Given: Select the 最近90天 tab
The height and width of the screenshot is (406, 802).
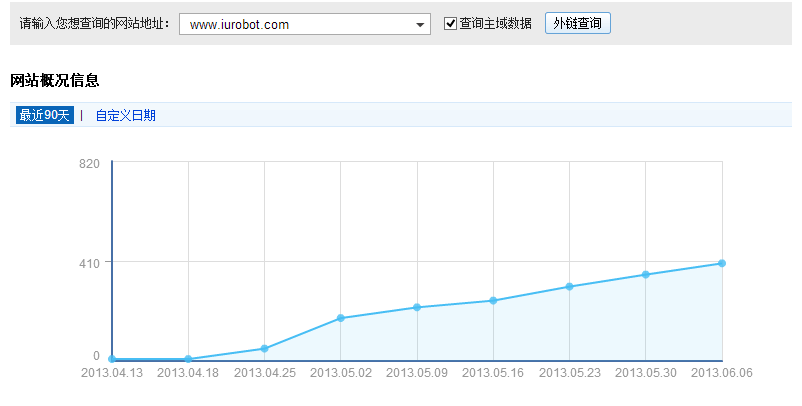Looking at the screenshot, I should (45, 115).
